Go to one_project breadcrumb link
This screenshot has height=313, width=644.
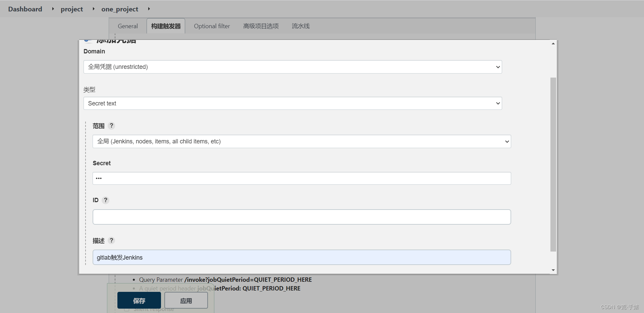[x=120, y=9]
